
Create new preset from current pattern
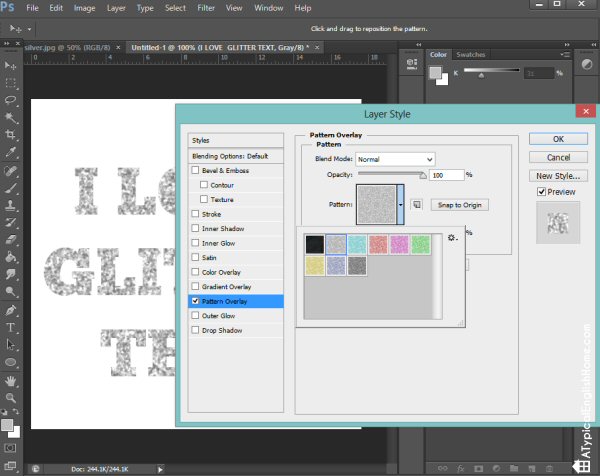coord(416,205)
